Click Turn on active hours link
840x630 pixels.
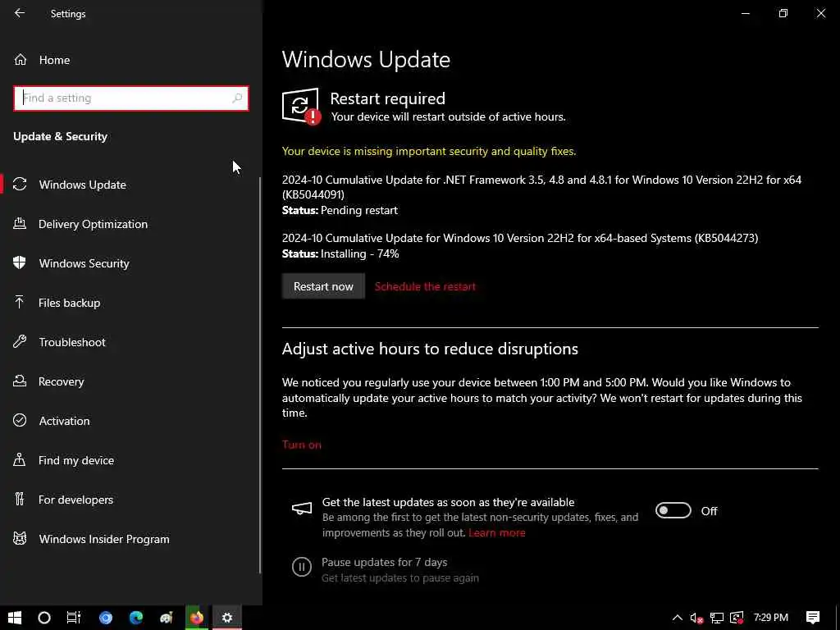[302, 445]
